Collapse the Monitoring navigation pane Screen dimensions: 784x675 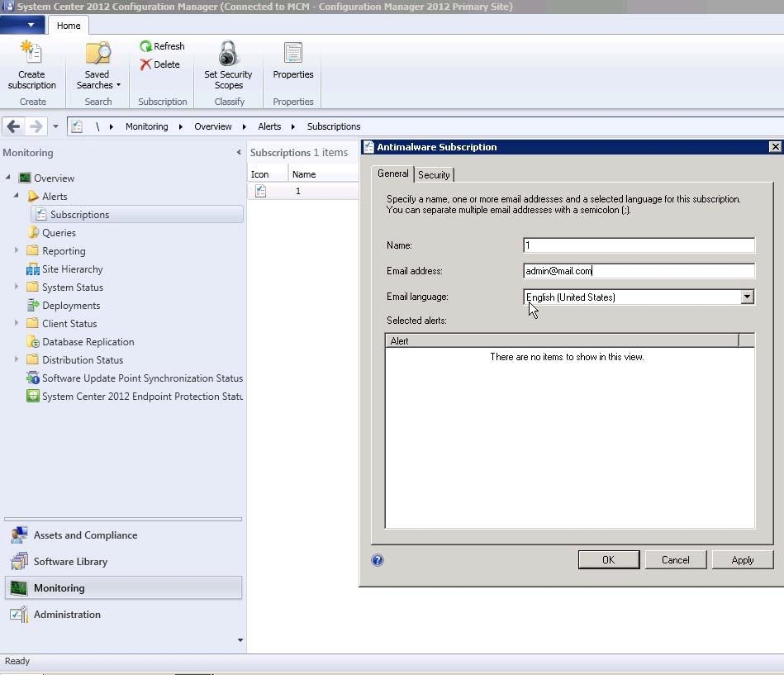tap(239, 153)
